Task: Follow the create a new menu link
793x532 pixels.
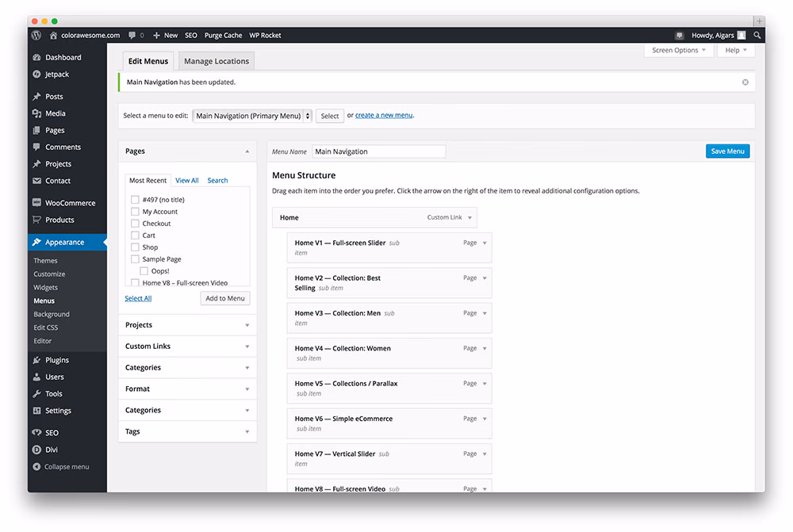Action: click(384, 115)
